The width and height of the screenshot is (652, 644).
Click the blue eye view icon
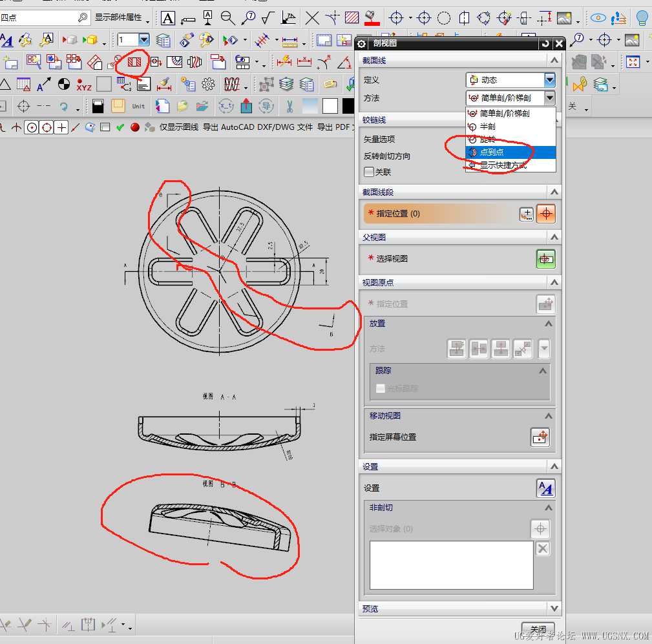pos(598,18)
